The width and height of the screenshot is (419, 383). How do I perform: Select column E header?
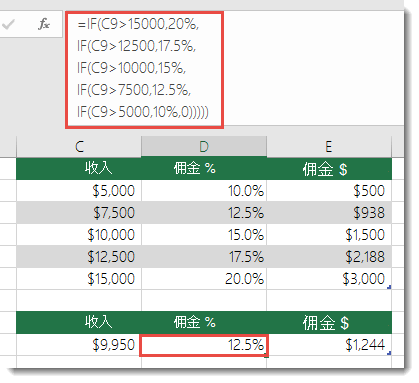click(329, 147)
